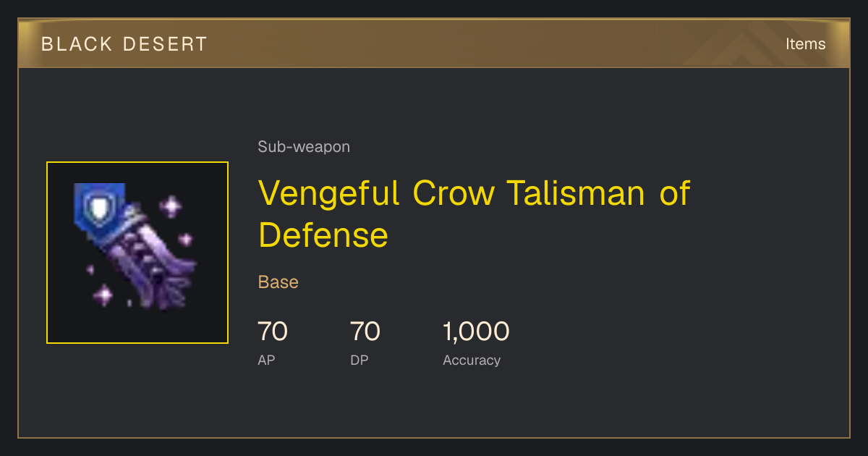Open the Vengeful Crow Talisman item thumbnail
Image resolution: width=868 pixels, height=456 pixels.
137,253
